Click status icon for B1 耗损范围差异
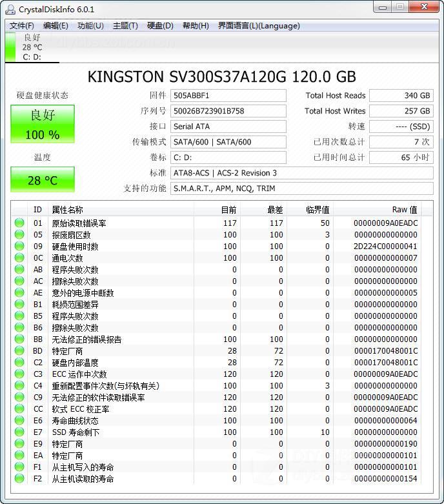The height and width of the screenshot is (504, 444). pos(19,304)
